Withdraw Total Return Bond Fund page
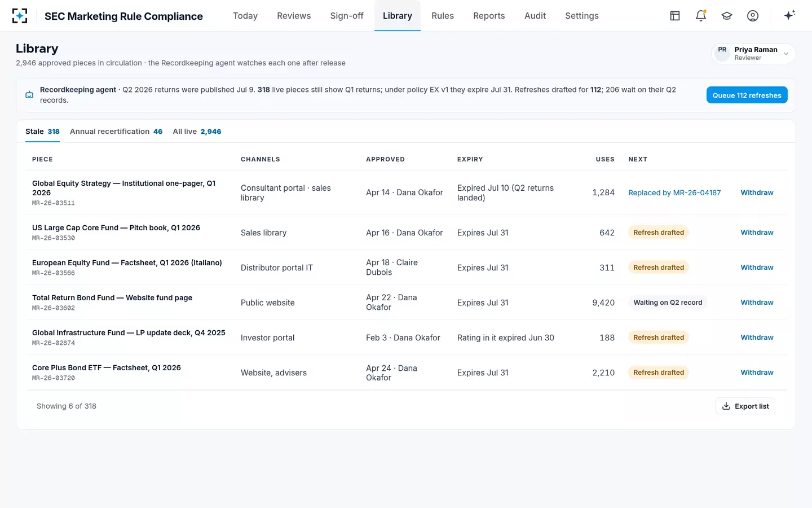Image resolution: width=812 pixels, height=508 pixels. 757,303
